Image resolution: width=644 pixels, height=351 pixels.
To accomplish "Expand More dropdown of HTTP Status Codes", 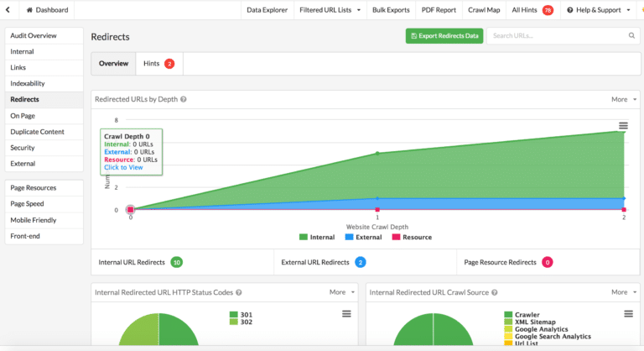I will (342, 292).
